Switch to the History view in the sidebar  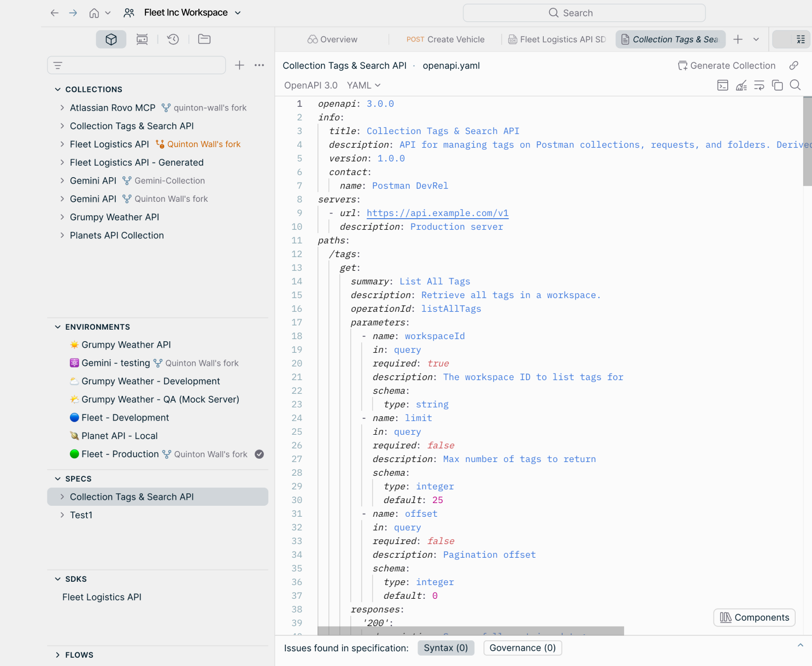173,39
